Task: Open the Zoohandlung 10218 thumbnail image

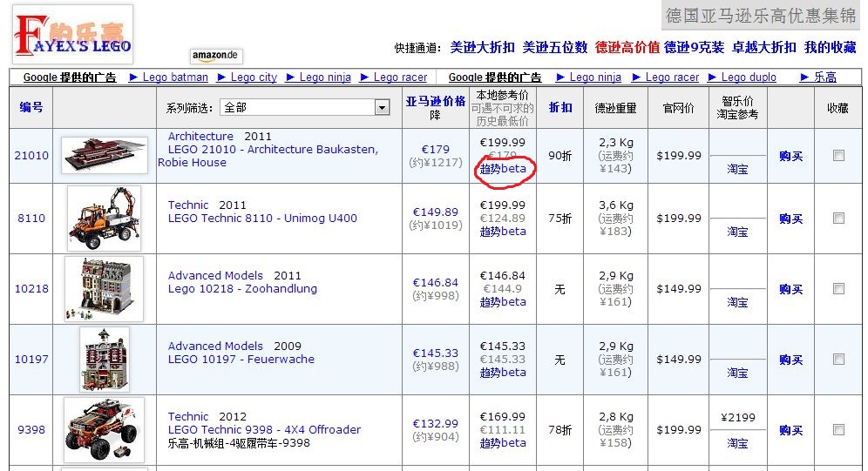Action: point(104,288)
